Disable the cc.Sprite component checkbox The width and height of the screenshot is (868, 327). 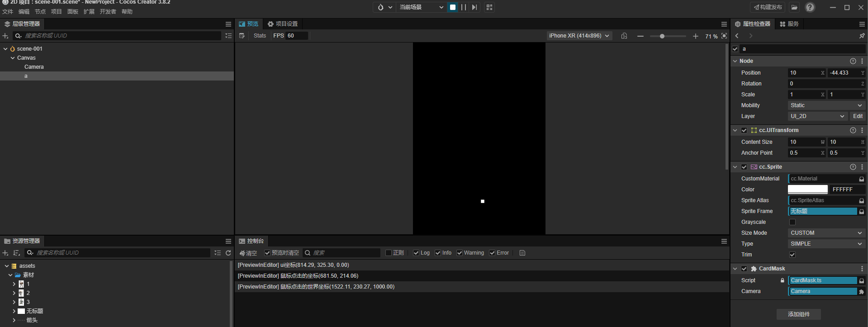click(x=744, y=167)
